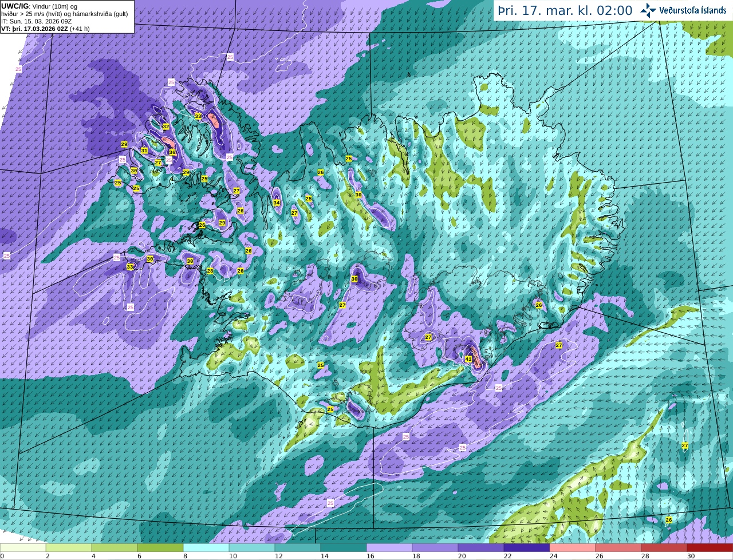Click the legend scale number 2
The width and height of the screenshot is (733, 560).
coord(48,556)
